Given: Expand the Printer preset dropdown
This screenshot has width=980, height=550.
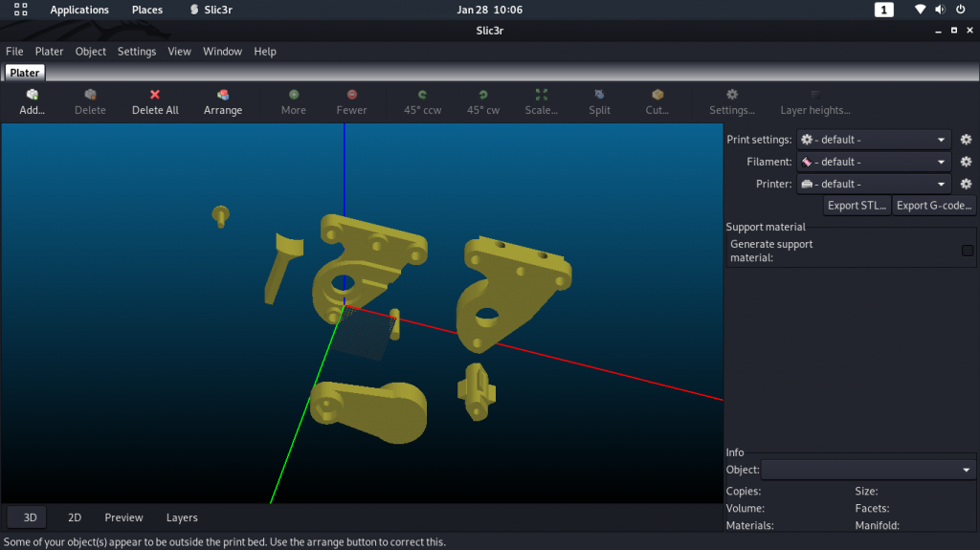Looking at the screenshot, I should (x=874, y=184).
